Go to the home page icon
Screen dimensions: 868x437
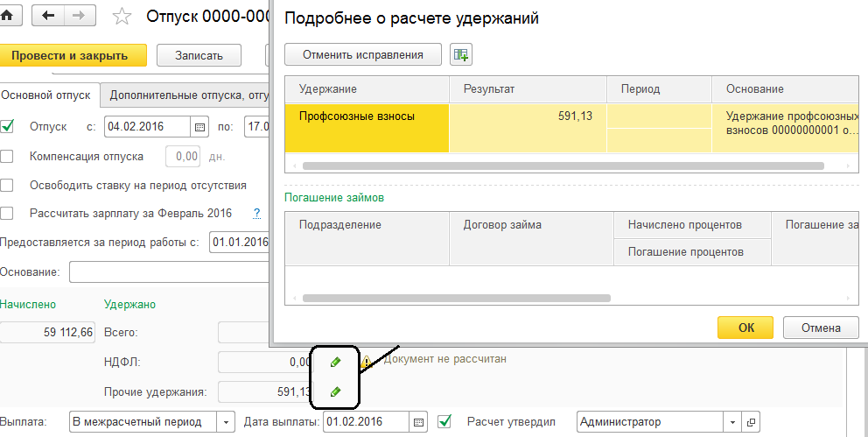[x=9, y=16]
